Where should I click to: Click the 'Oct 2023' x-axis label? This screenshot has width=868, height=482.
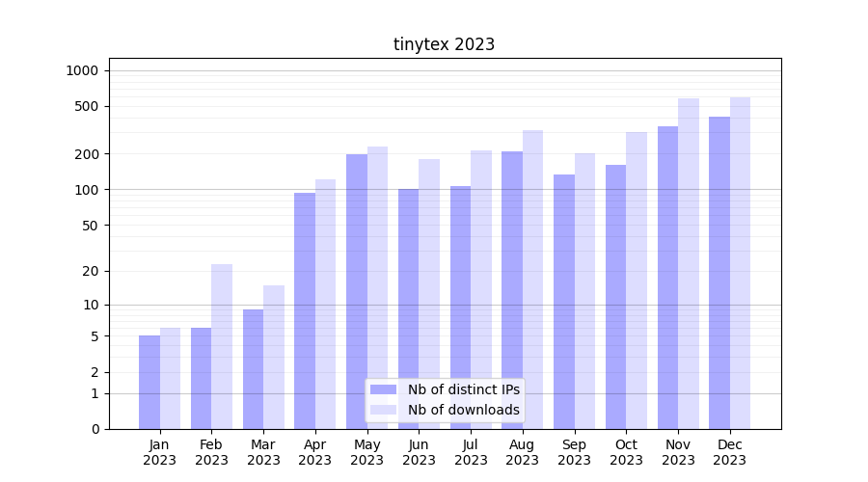coord(626,452)
